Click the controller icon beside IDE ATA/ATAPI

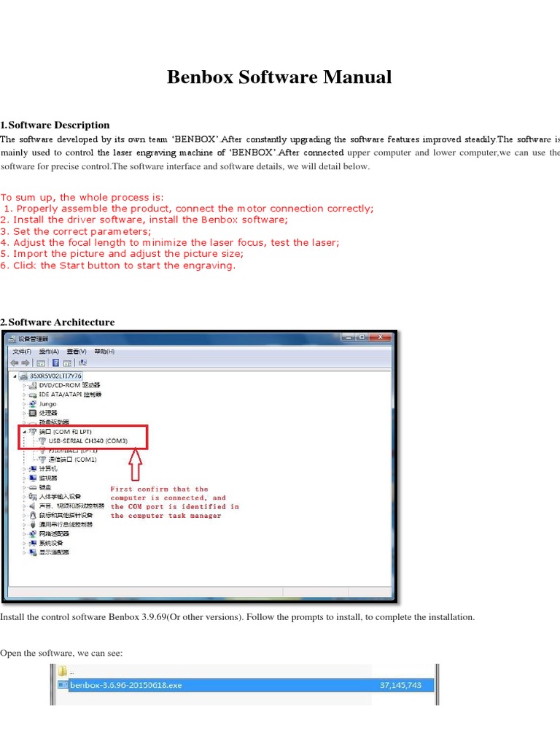pos(33,395)
